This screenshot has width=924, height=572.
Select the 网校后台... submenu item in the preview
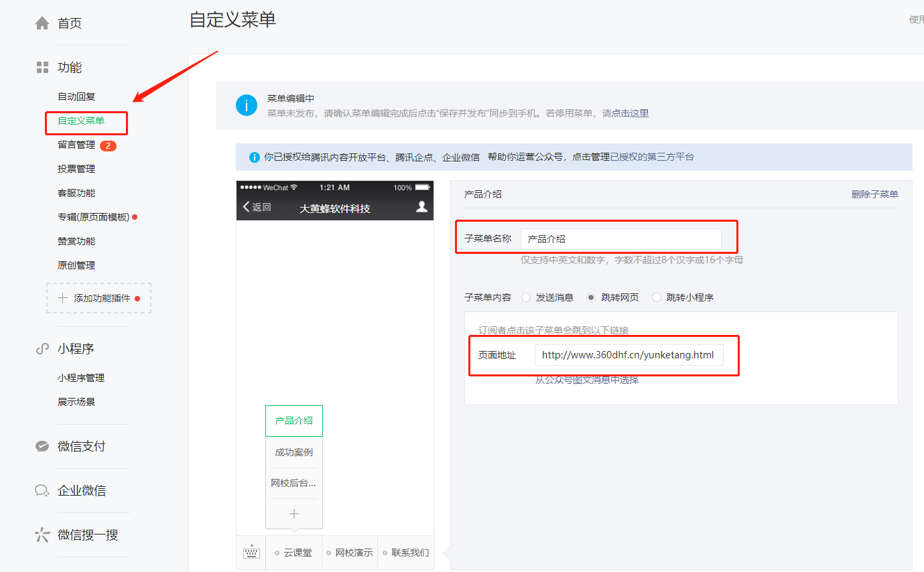tap(293, 483)
